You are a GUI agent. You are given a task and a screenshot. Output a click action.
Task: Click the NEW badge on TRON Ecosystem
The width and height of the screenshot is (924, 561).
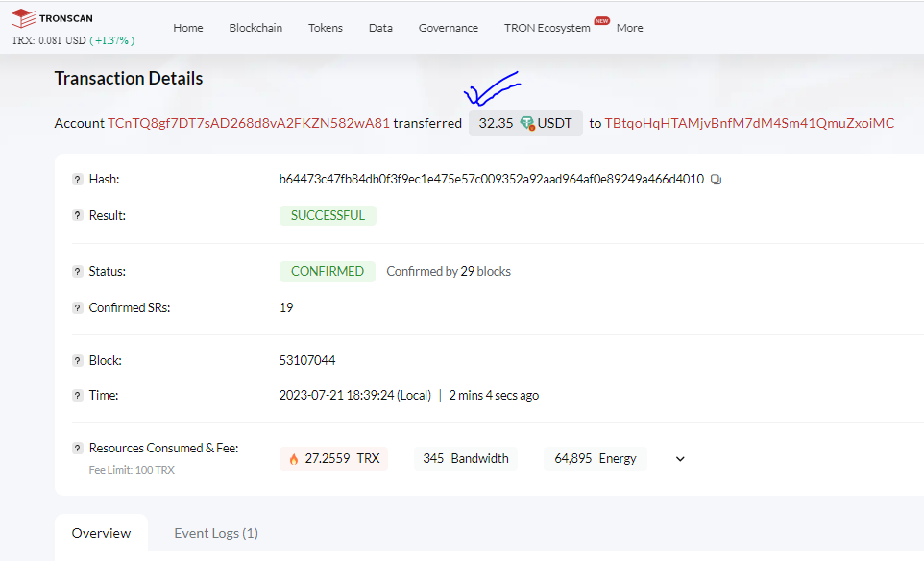point(601,21)
